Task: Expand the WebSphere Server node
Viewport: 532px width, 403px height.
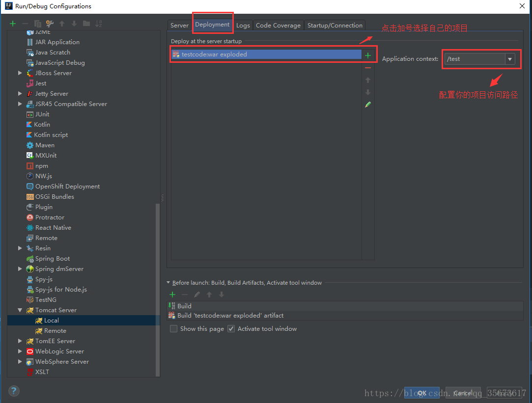Action: pyautogui.click(x=20, y=362)
